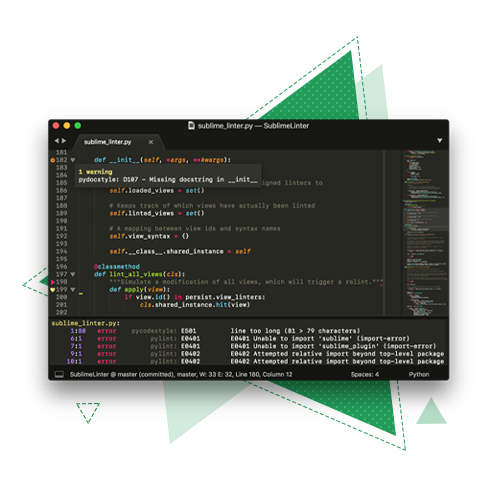500x500 pixels.
Task: Click the SublimeLinter master git status text
Action: pos(181,374)
